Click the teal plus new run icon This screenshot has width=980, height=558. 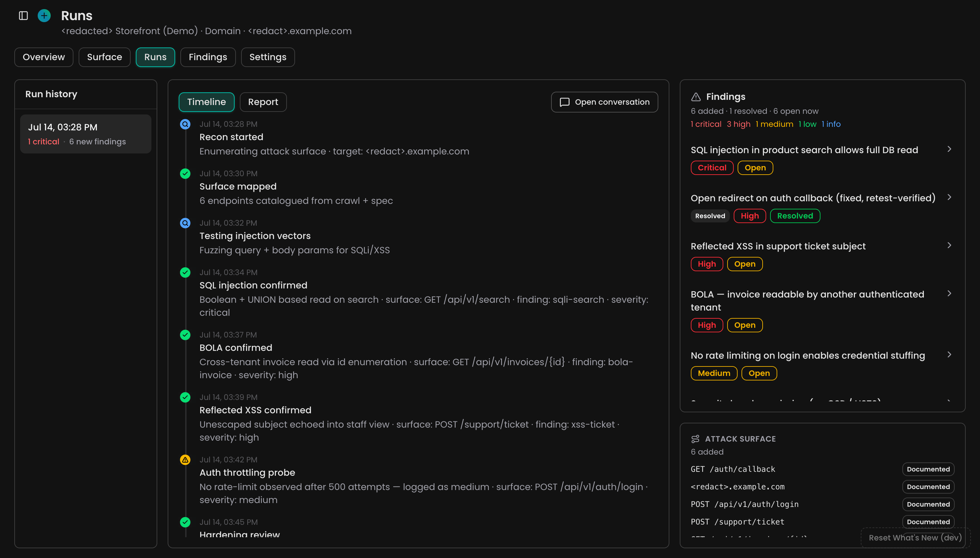[44, 16]
